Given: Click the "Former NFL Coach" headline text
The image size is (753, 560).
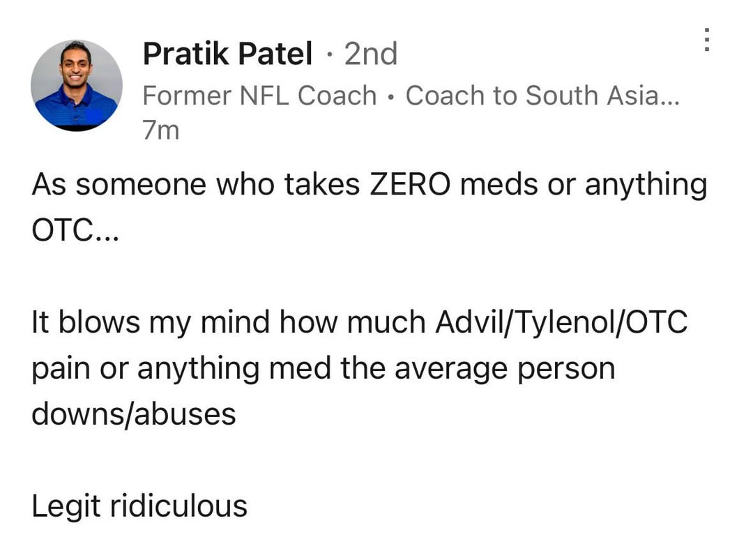Looking at the screenshot, I should (x=259, y=96).
